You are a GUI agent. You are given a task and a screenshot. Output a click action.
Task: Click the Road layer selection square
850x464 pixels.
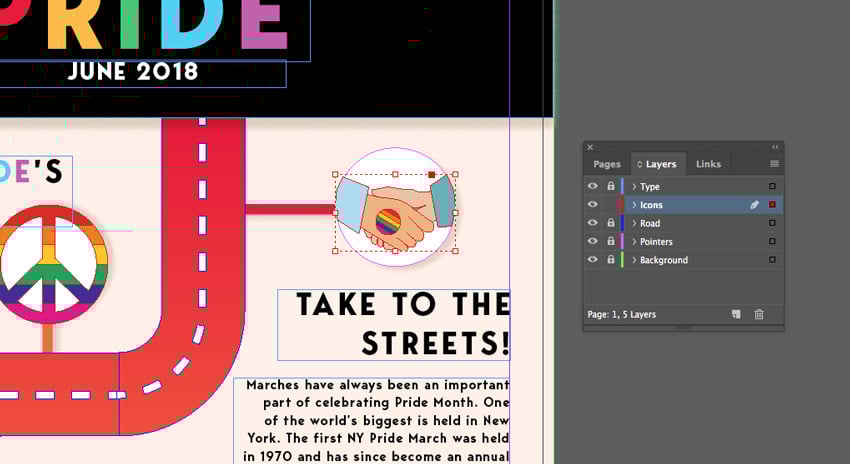coord(772,223)
